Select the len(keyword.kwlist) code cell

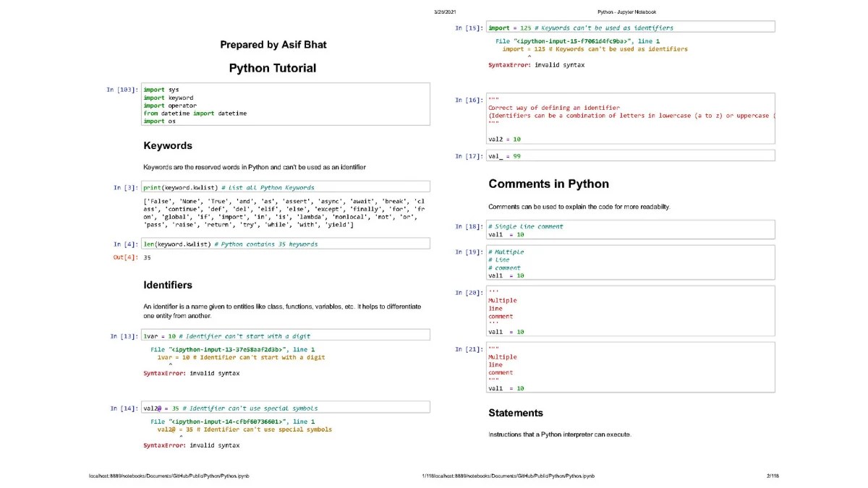(x=286, y=244)
